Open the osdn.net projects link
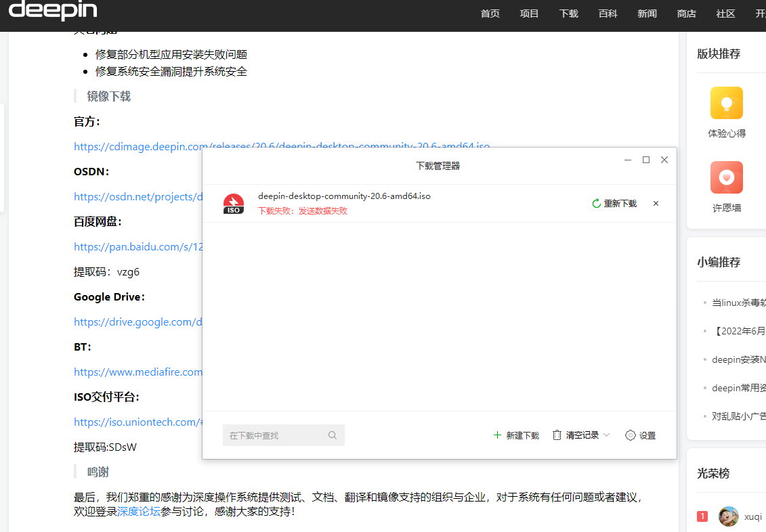Screen dimensions: 766x532 [137, 197]
